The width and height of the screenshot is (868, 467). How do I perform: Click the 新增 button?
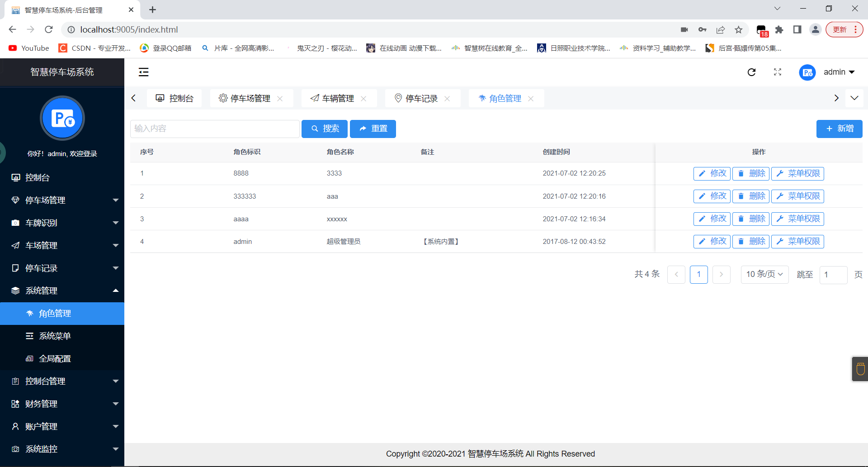click(840, 129)
